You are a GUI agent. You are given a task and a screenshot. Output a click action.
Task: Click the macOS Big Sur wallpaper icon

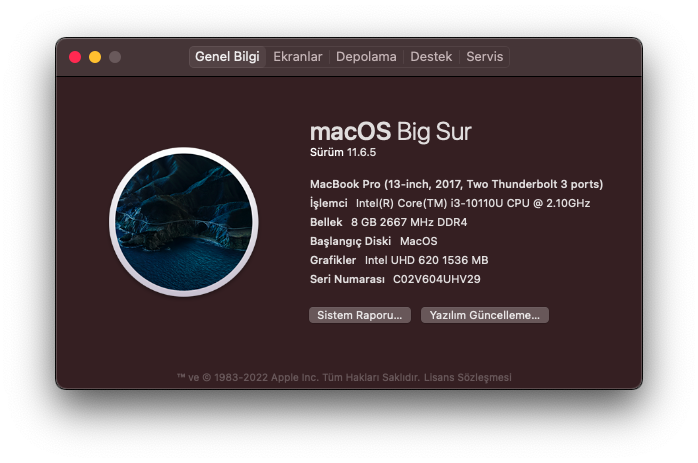pos(184,223)
